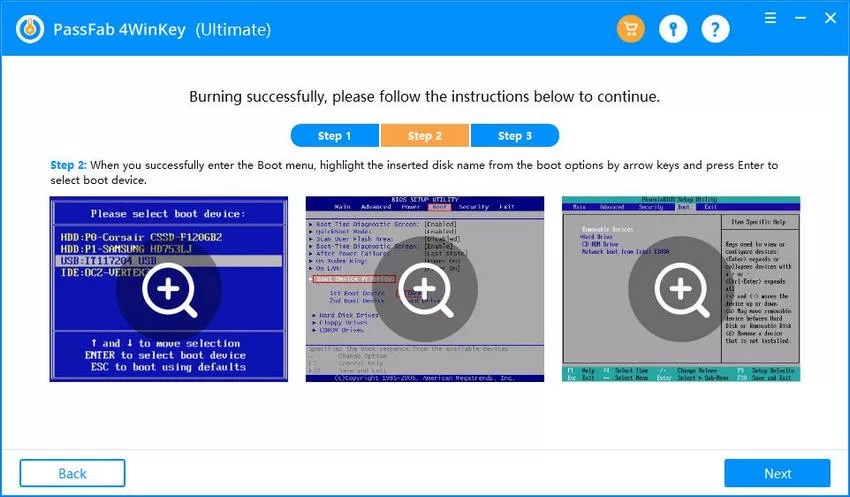Open the hamburger menu in title bar
The image size is (850, 497).
[x=771, y=18]
